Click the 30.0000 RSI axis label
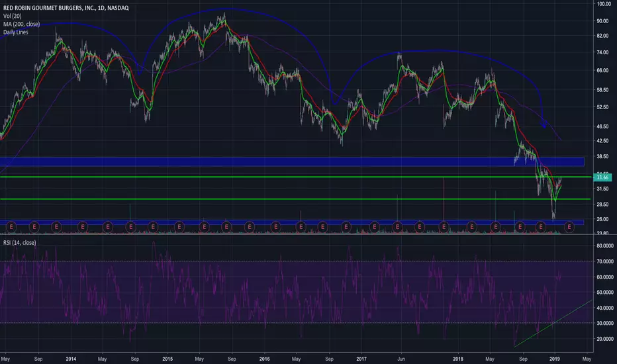The image size is (617, 364). 605,323
